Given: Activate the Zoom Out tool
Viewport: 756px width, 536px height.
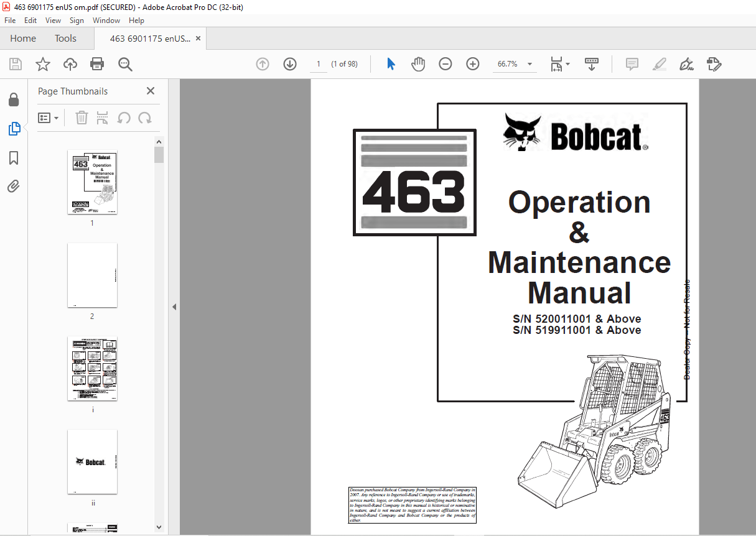Looking at the screenshot, I should point(445,63).
